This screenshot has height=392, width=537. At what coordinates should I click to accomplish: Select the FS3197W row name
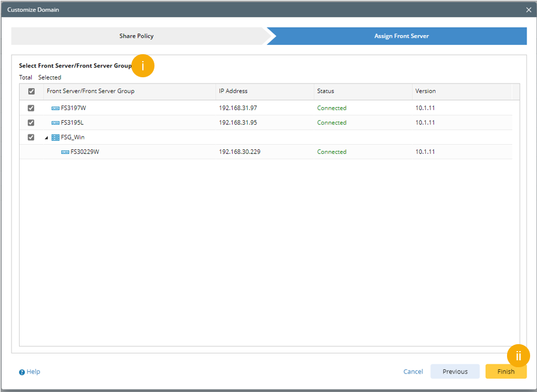pyautogui.click(x=73, y=108)
